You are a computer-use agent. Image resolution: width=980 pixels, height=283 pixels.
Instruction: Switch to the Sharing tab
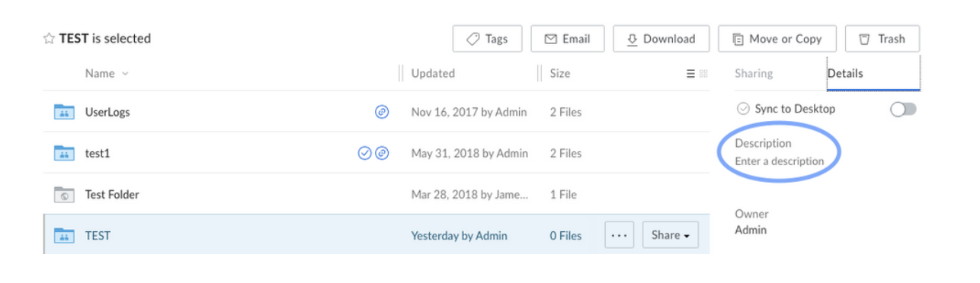(x=754, y=74)
